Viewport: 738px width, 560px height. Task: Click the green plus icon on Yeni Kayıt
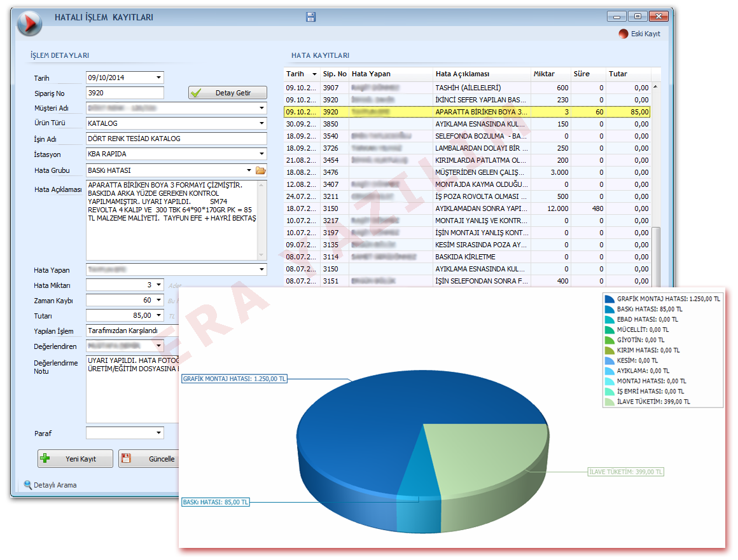(45, 458)
